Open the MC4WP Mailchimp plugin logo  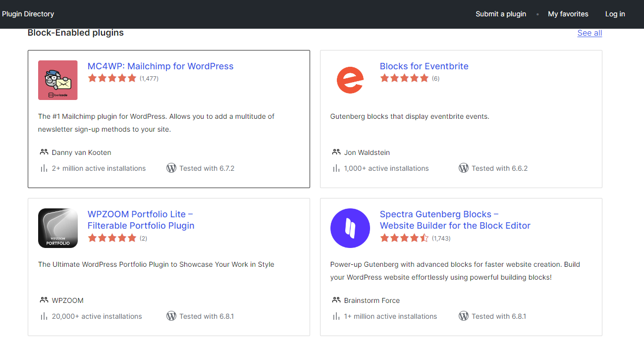coord(58,80)
